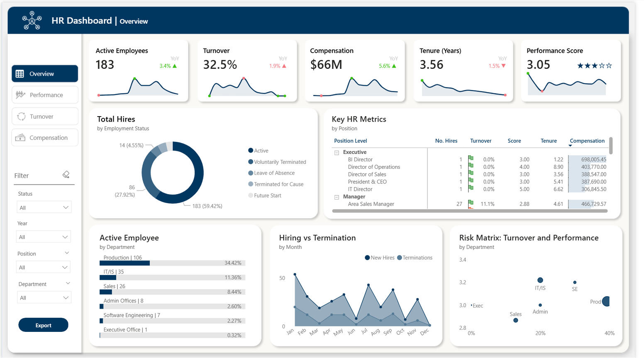The width and height of the screenshot is (644, 358).
Task: Click the Performance Score star rating
Action: (x=594, y=66)
